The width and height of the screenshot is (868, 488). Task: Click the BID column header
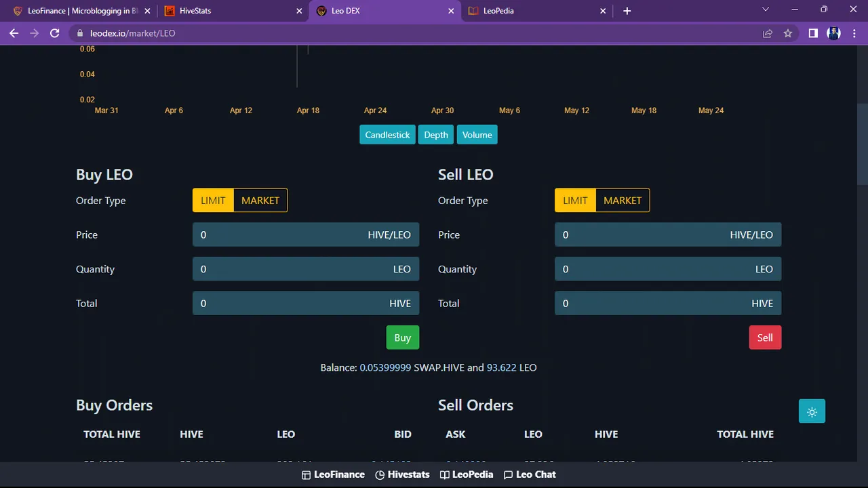403,434
